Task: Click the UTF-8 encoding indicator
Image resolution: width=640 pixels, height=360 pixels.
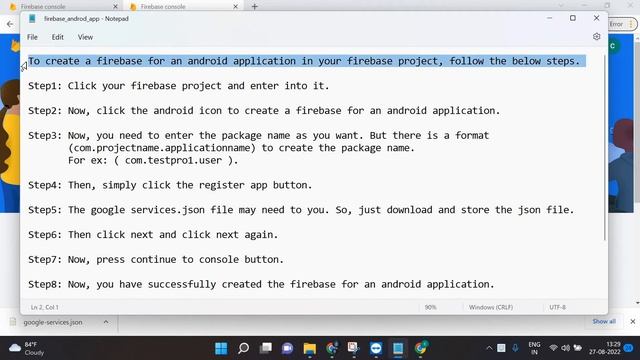Action: (x=557, y=307)
